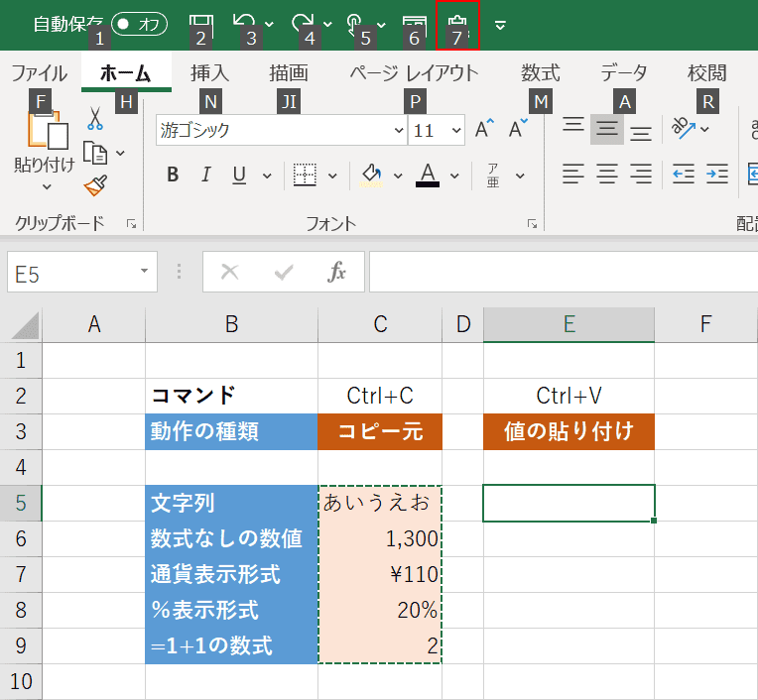Image resolution: width=758 pixels, height=700 pixels.
Task: Switch to the 数式 tab
Action: tap(541, 73)
